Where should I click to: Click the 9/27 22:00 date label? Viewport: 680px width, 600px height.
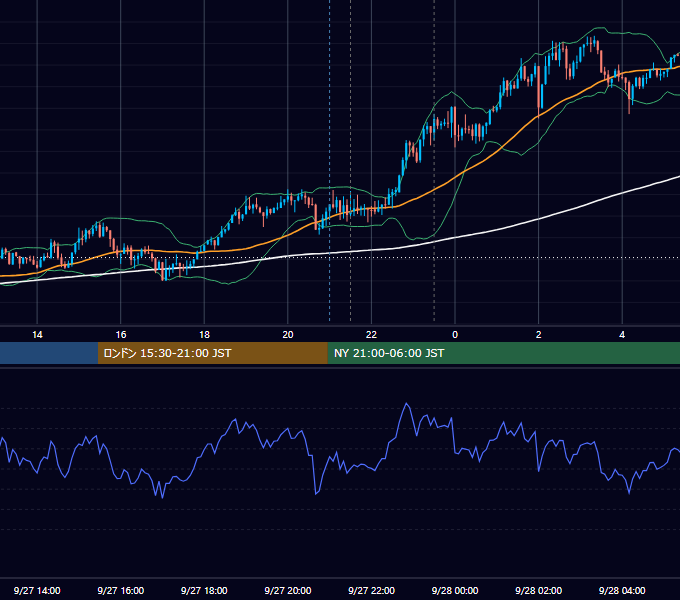pos(372,590)
